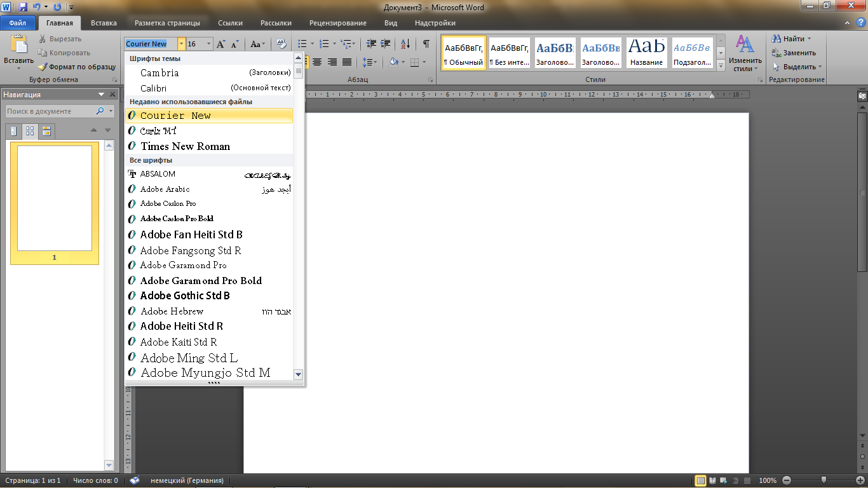Choose the Times New Roman font
The height and width of the screenshot is (488, 868).
[209, 146]
